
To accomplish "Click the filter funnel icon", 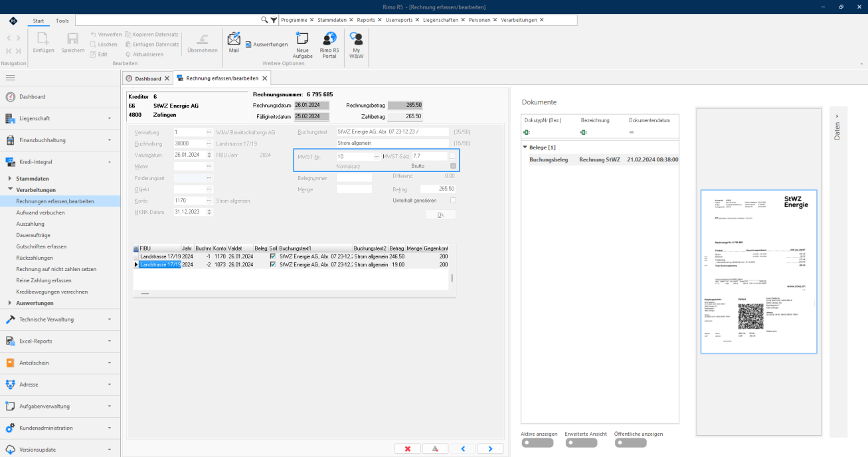I will pos(274,20).
